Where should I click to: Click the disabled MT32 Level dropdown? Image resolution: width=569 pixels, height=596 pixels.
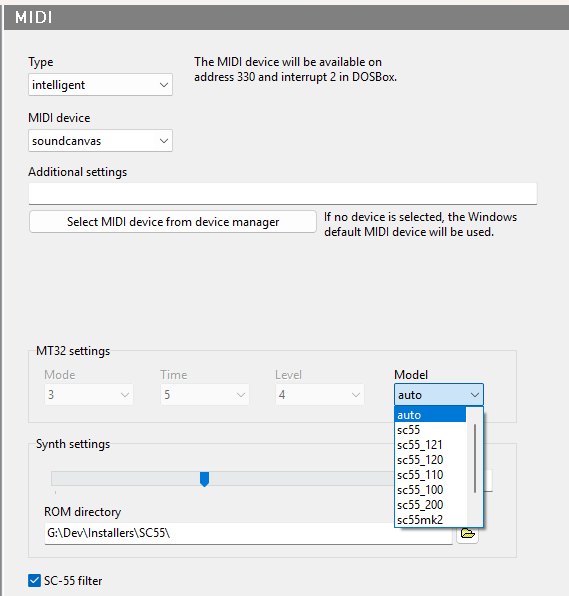coord(320,395)
